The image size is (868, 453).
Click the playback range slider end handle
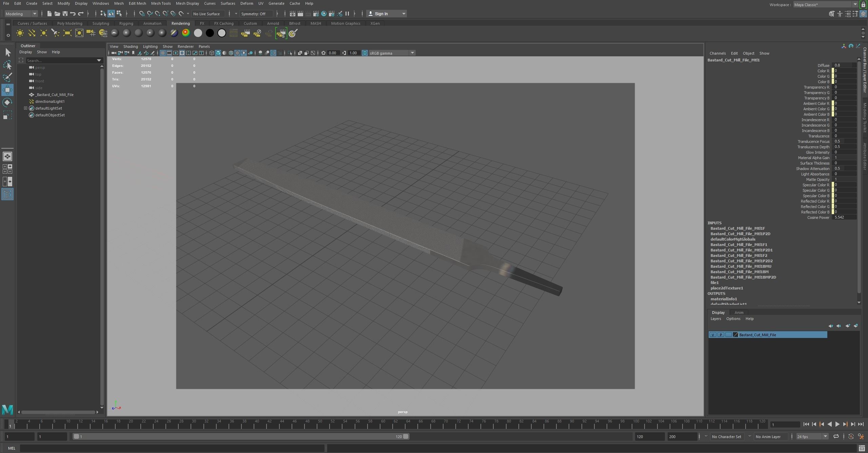tap(406, 437)
